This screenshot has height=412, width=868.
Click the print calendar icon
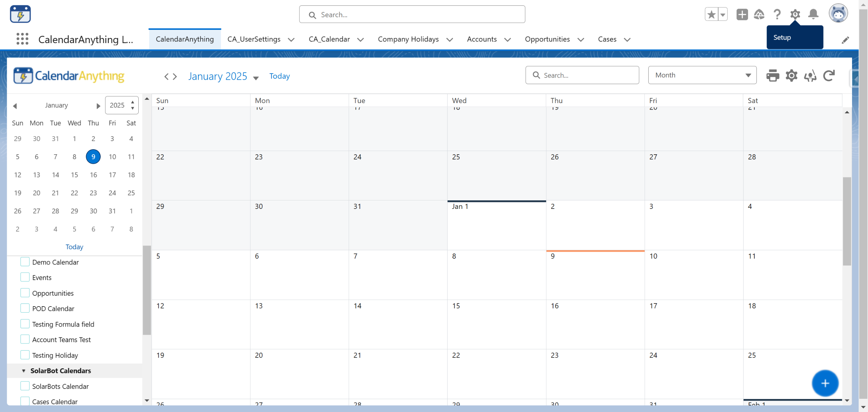(772, 75)
